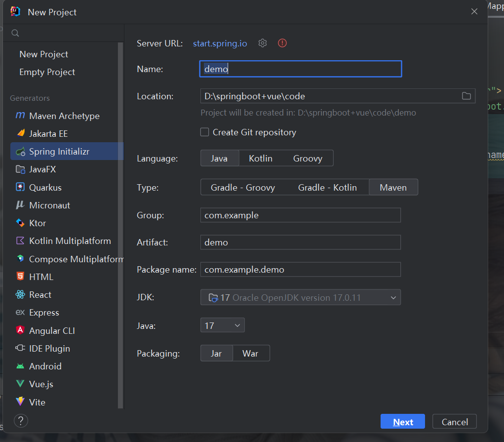
Task: Select the Ktor generator label
Action: 38,223
